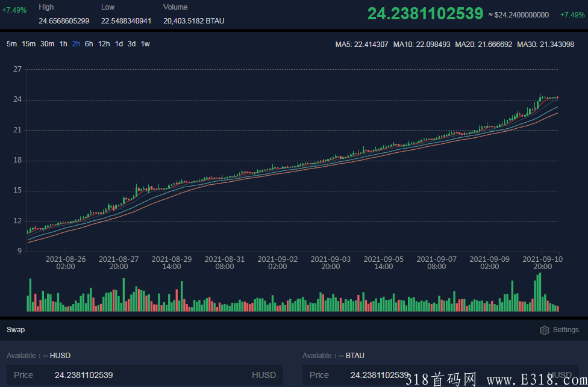The height and width of the screenshot is (387, 588).
Task: Select the currently active 2h timeframe
Action: pyautogui.click(x=75, y=43)
